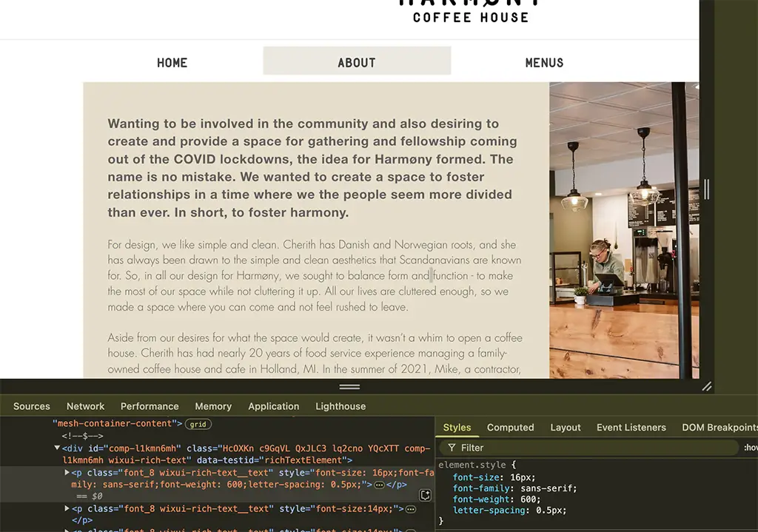This screenshot has width=758, height=532.
Task: Open the MENUS navigation link
Action: tap(544, 63)
